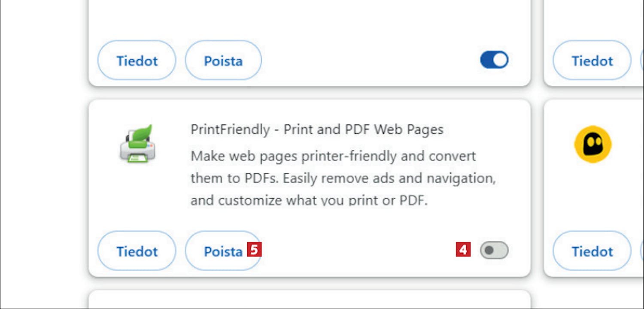The image size is (644, 309).
Task: Click the partially visible card below PrintFriendly
Action: point(310,300)
